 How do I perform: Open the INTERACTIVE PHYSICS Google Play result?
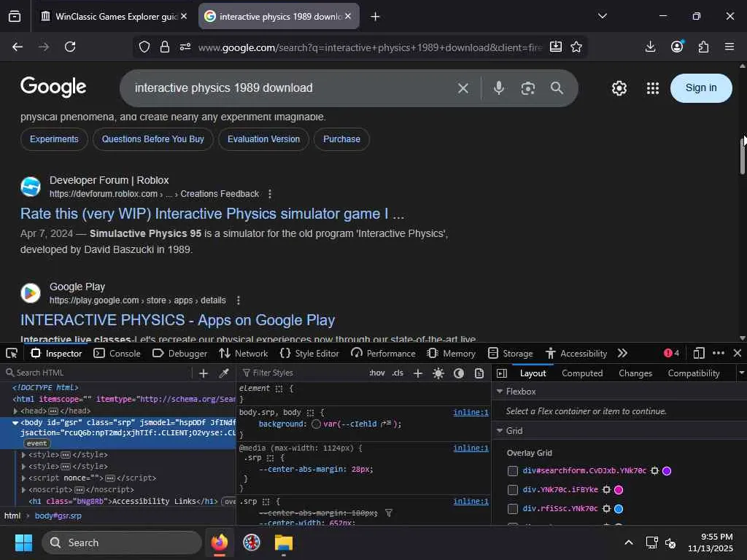[178, 321]
